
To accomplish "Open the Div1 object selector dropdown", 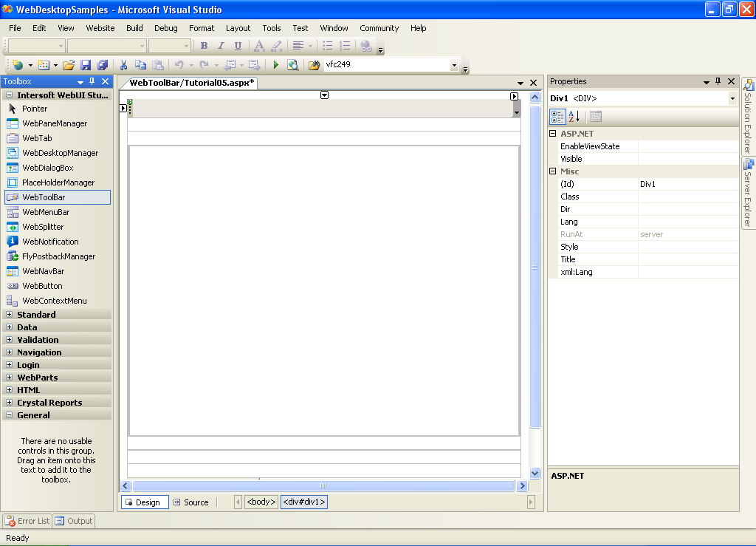I will tap(732, 98).
